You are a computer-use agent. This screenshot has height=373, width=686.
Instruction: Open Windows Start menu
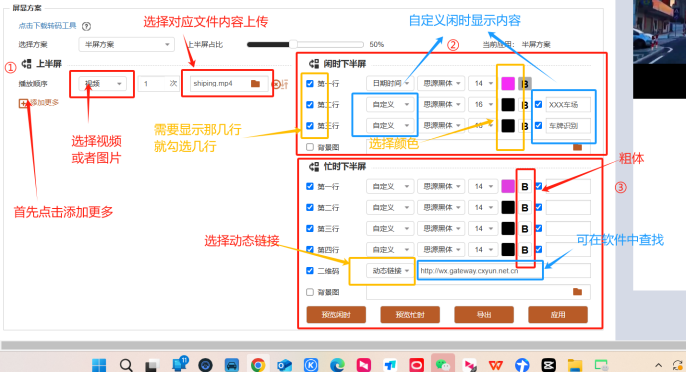tap(99, 365)
